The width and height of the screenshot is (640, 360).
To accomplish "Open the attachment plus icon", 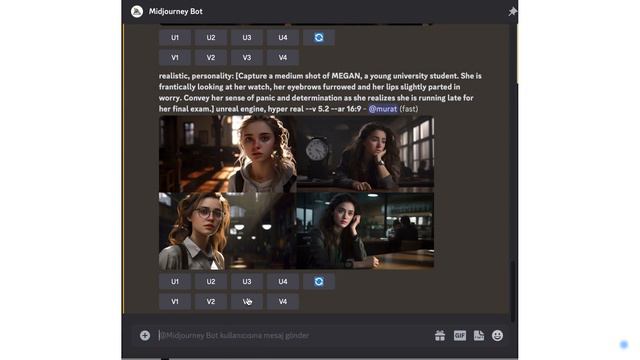I will click(145, 336).
